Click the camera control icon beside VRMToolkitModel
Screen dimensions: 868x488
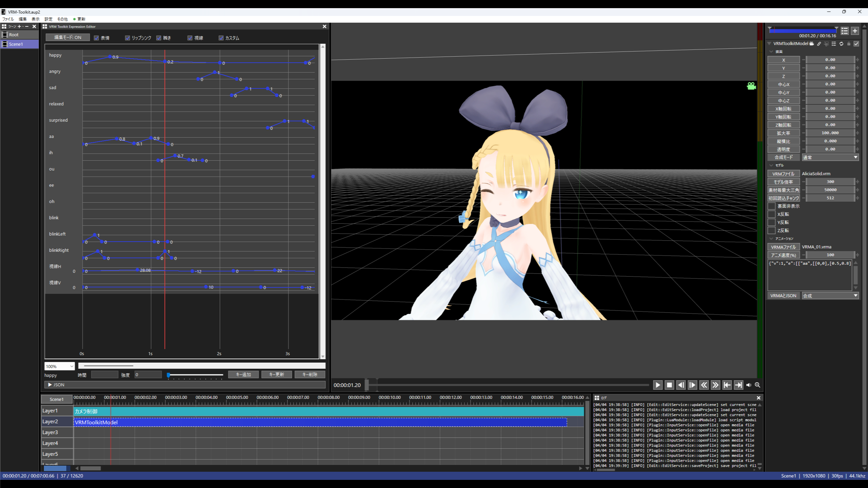[x=812, y=44]
